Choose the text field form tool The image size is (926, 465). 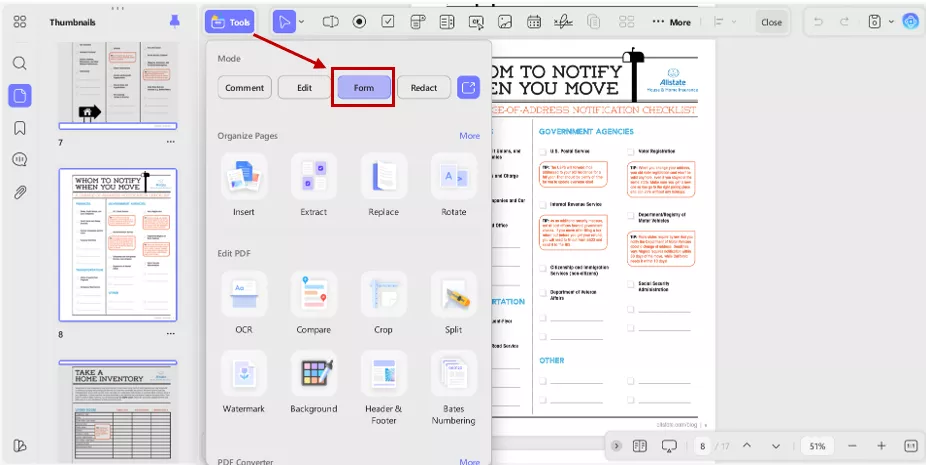click(x=330, y=22)
